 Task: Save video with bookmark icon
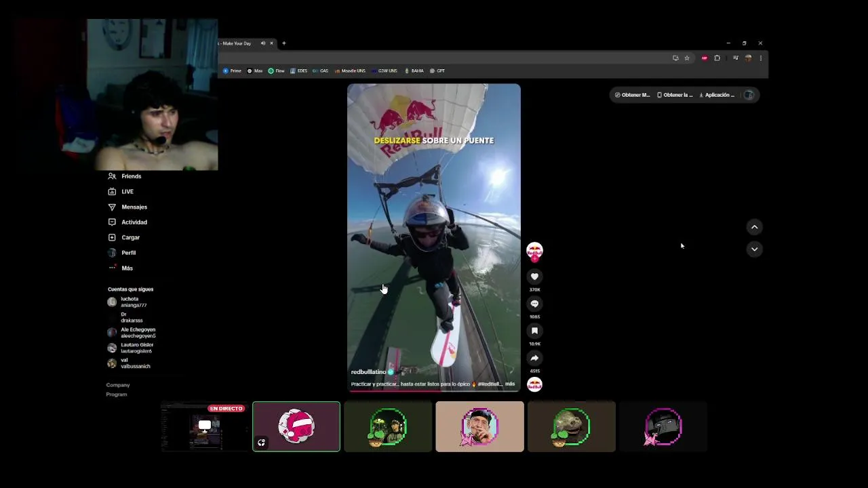(x=534, y=331)
